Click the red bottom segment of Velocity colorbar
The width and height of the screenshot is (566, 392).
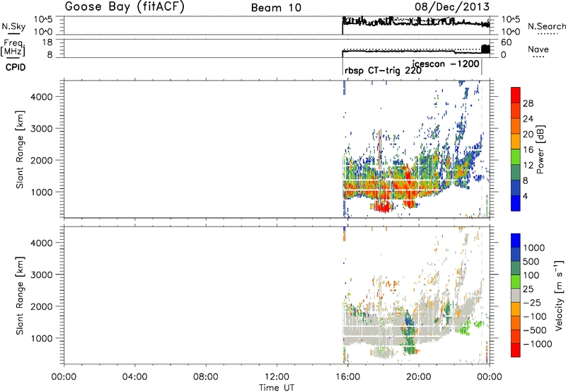pos(516,350)
